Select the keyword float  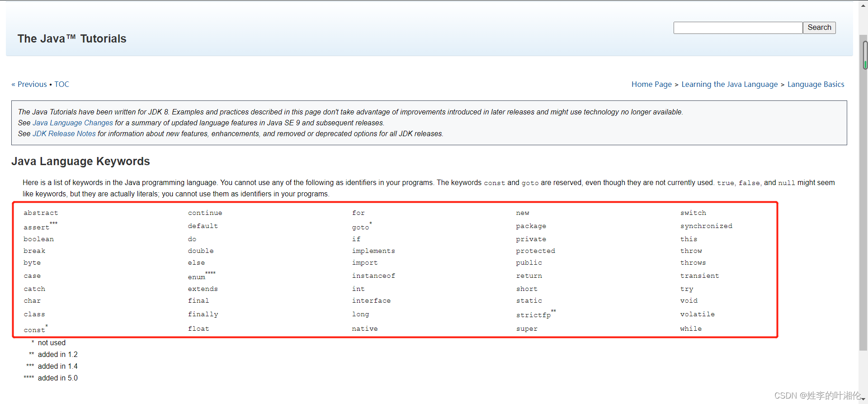click(198, 328)
